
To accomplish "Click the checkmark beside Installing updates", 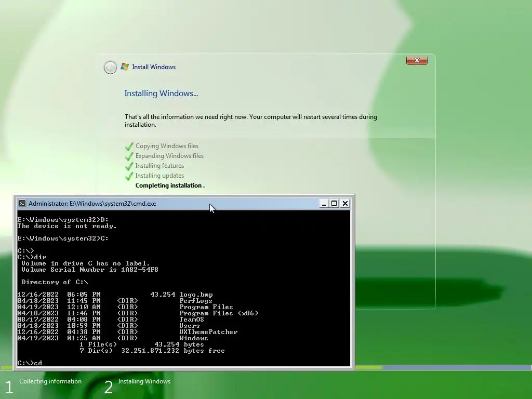I will [x=129, y=176].
